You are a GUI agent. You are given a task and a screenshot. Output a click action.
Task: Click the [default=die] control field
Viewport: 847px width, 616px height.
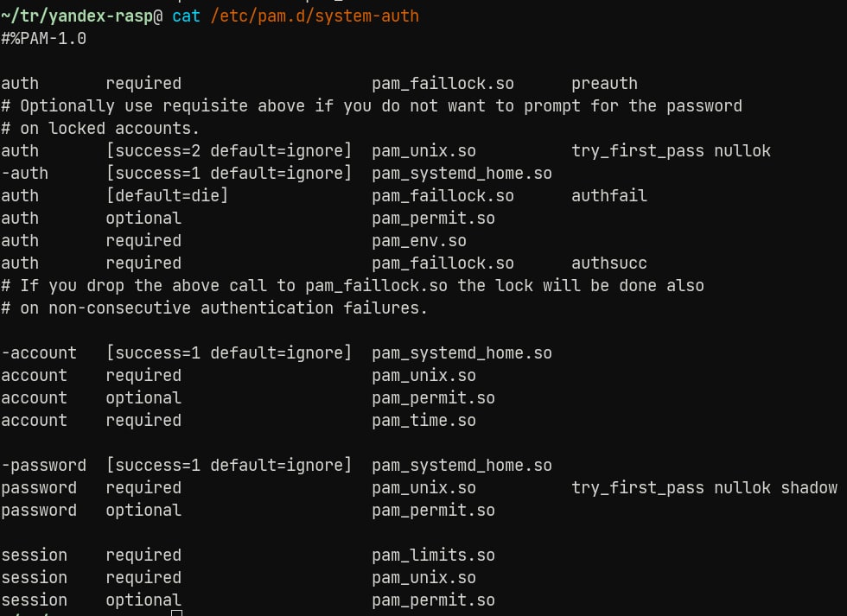167,195
